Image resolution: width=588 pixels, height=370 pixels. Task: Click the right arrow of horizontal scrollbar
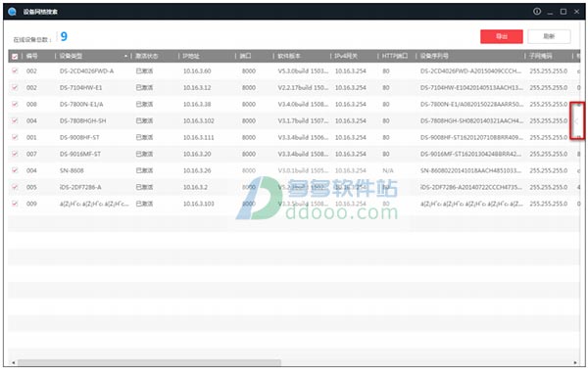575,362
